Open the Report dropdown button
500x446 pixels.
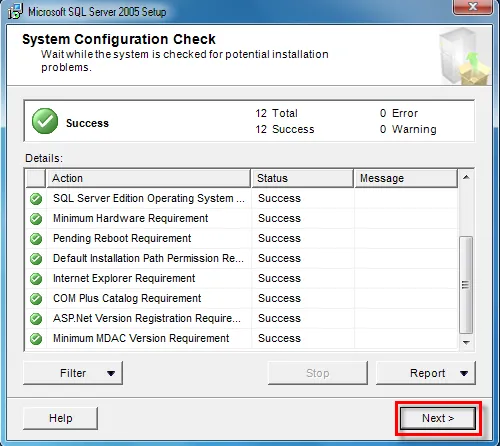tap(426, 373)
